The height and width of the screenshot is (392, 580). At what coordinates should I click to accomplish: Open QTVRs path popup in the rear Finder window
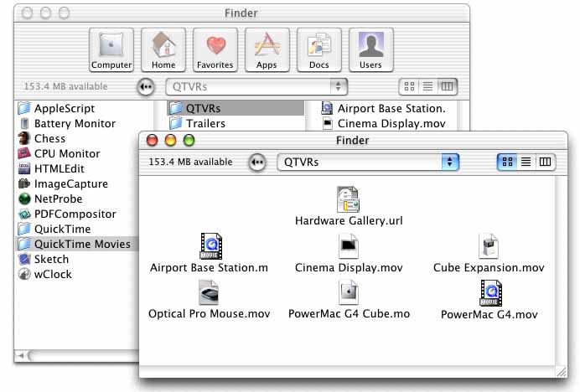pos(256,87)
